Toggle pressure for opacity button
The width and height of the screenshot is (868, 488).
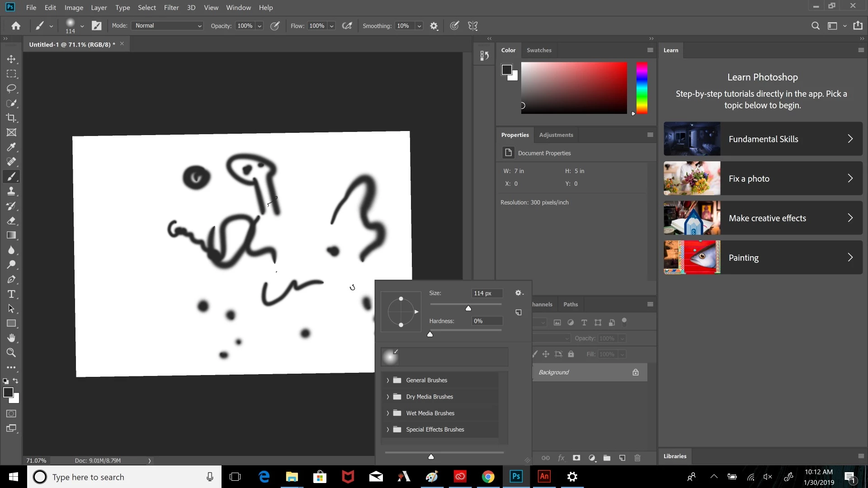coord(275,26)
